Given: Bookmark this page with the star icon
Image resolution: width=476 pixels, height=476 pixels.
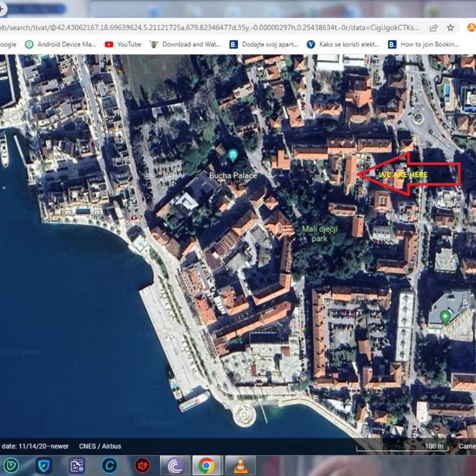Looking at the screenshot, I should (451, 28).
